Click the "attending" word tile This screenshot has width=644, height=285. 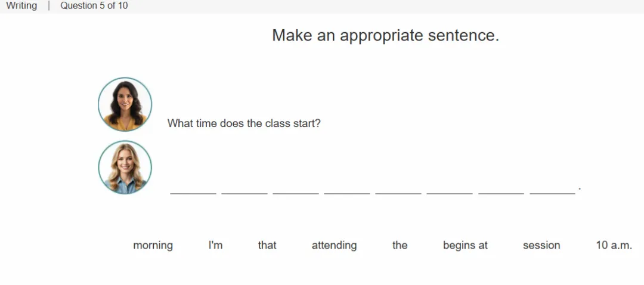pos(334,245)
